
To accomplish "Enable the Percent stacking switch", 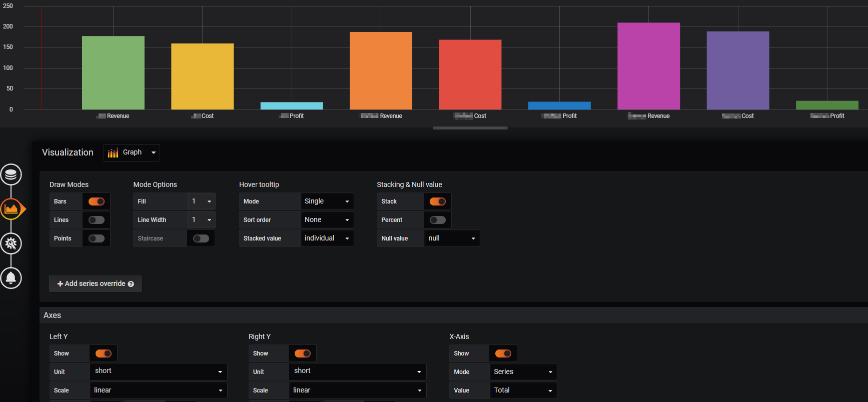I will click(x=438, y=220).
